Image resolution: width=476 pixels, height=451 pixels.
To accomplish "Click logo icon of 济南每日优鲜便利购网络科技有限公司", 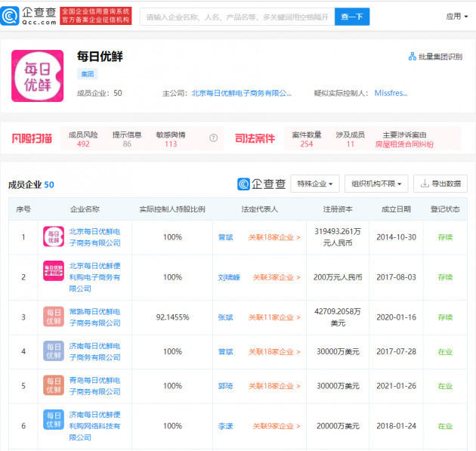I will coord(54,419).
